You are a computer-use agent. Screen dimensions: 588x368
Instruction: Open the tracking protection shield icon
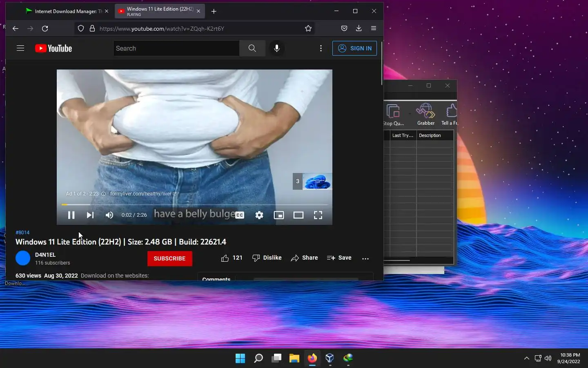[81, 28]
